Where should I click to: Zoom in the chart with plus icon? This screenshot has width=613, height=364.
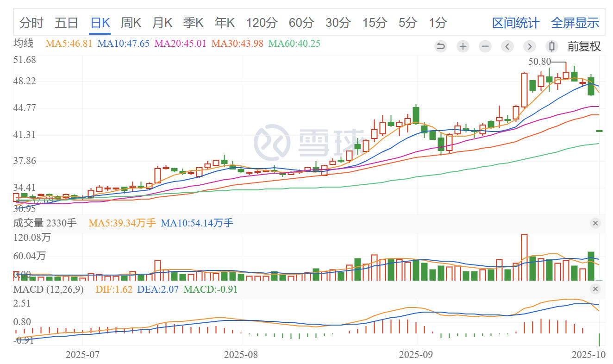(463, 46)
